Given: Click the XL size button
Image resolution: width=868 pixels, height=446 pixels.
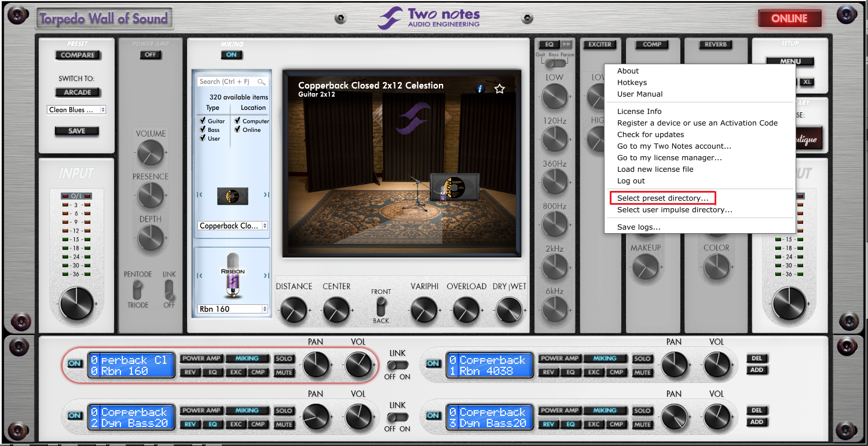Looking at the screenshot, I should click(807, 82).
